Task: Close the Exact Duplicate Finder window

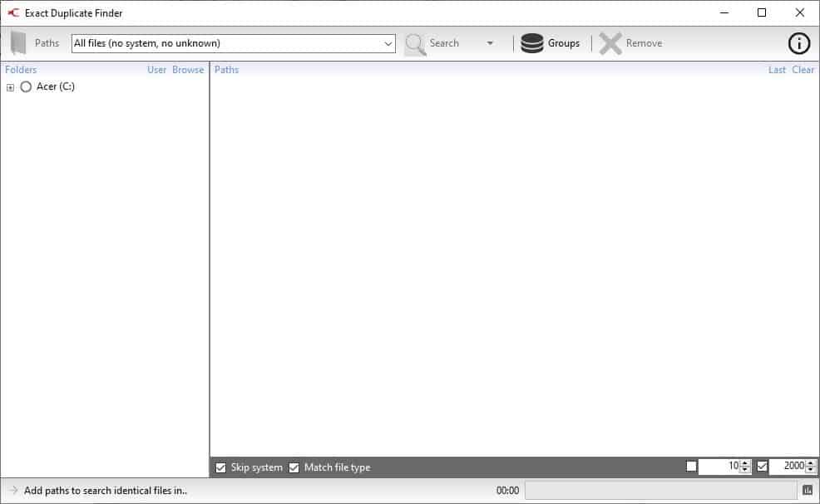Action: (799, 12)
